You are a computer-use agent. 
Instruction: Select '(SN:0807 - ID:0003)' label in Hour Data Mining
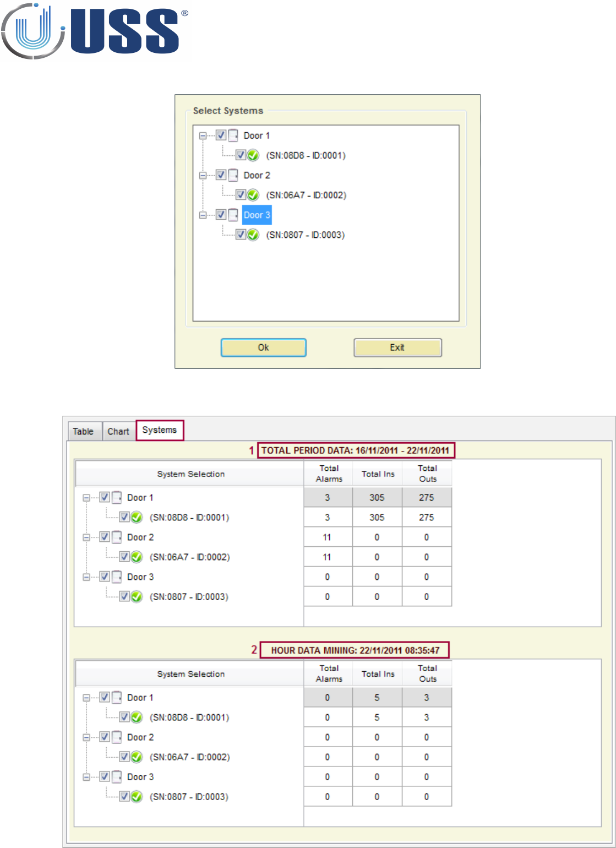click(189, 797)
